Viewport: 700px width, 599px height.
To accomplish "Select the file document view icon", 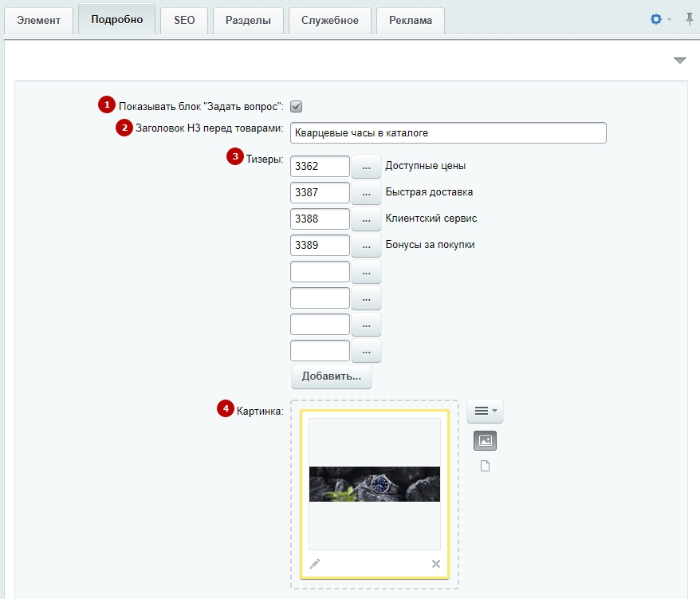I will click(485, 466).
